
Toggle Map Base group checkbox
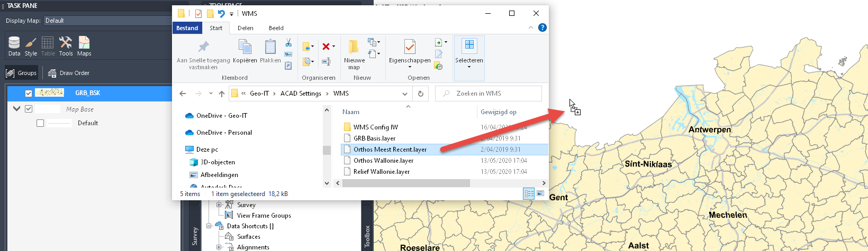29,109
